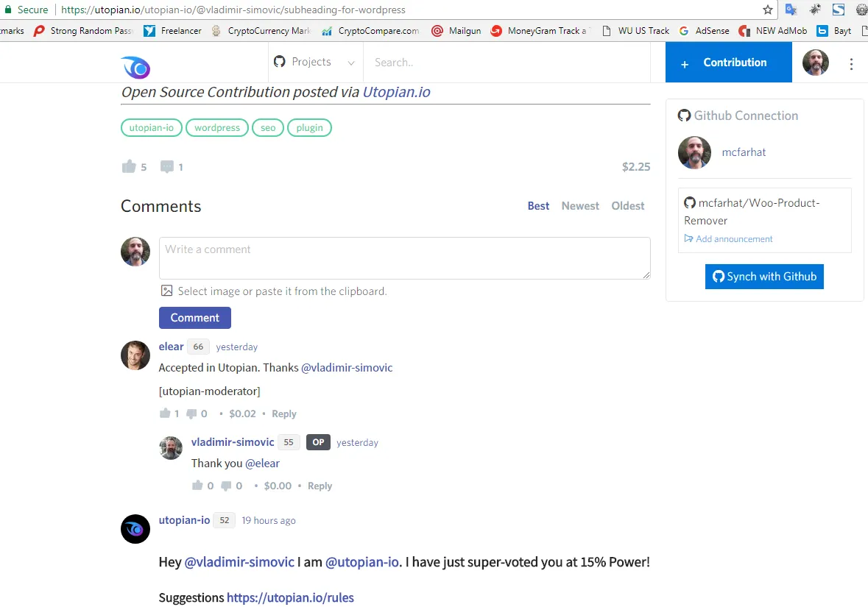Like the post with thumbs-up icon

coord(129,166)
